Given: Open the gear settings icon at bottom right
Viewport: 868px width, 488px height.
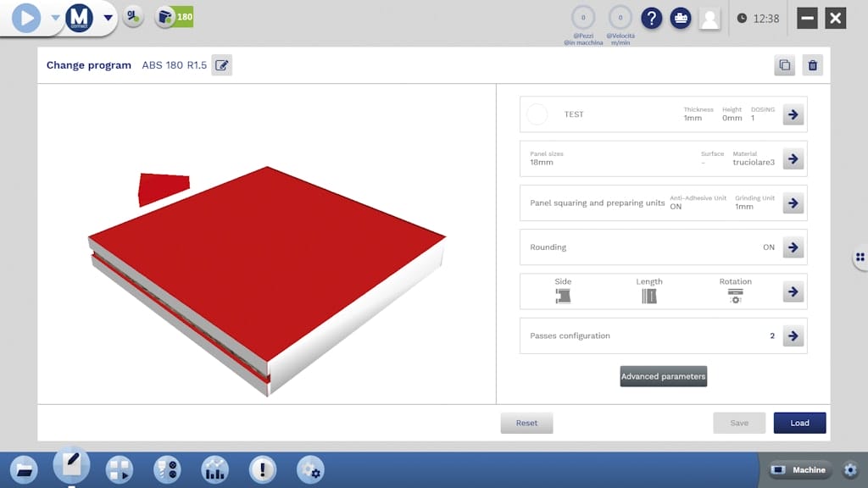Looking at the screenshot, I should pos(850,469).
